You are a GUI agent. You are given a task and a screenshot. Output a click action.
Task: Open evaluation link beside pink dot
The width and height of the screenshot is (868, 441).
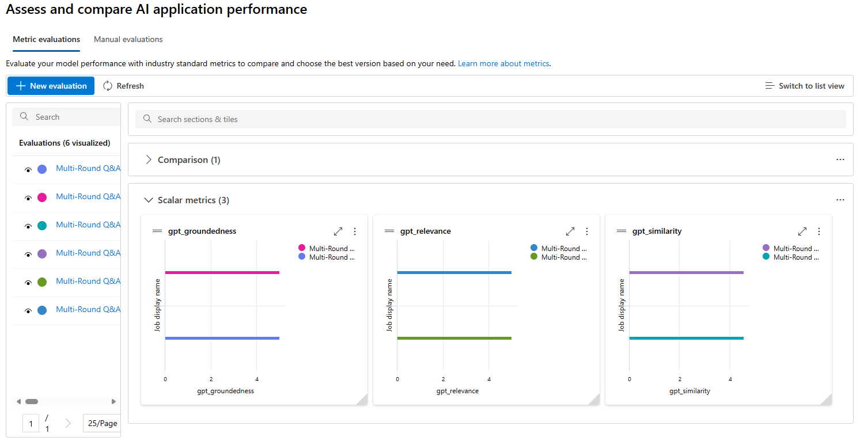click(x=88, y=196)
